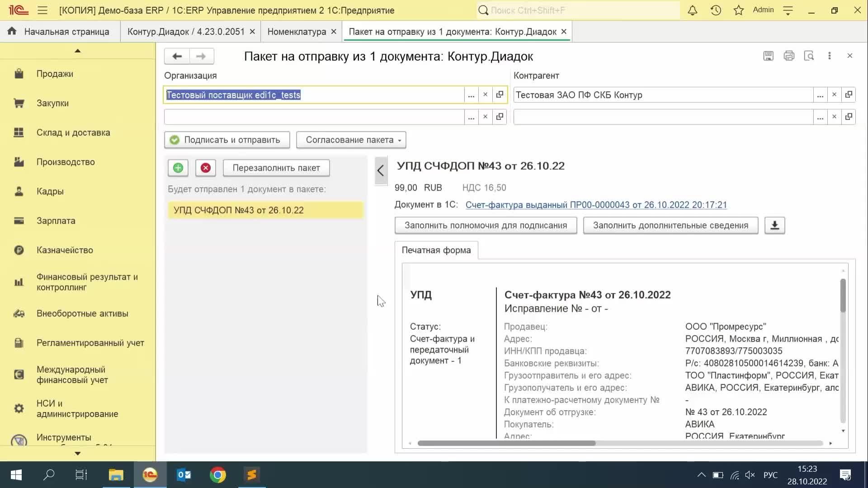Image resolution: width=868 pixels, height=488 pixels.
Task: Open the Контрагент record card
Action: click(849, 95)
